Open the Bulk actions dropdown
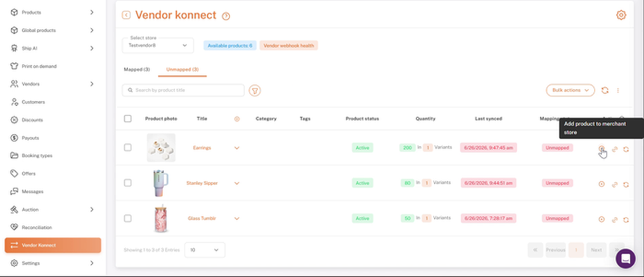The width and height of the screenshot is (644, 277). click(x=570, y=91)
